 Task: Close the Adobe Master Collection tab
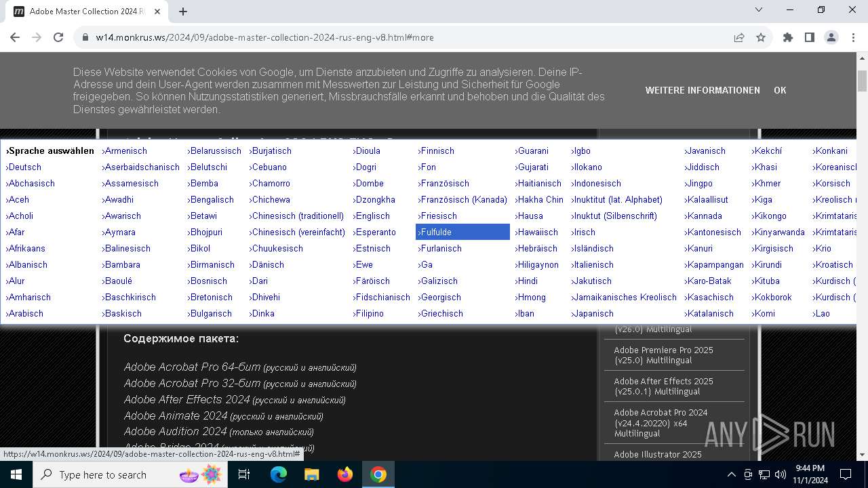(x=157, y=11)
